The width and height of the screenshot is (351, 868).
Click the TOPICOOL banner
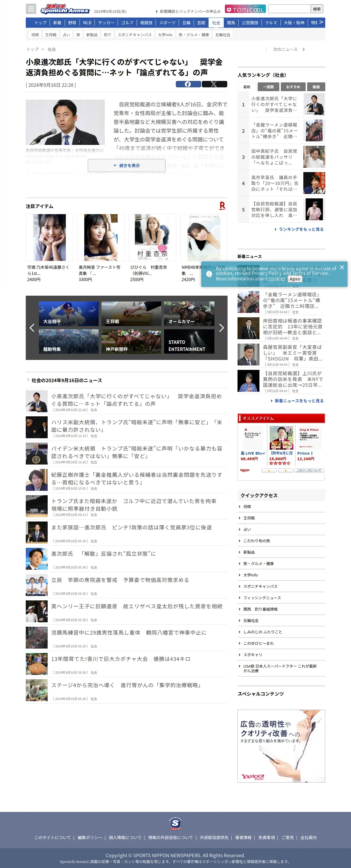pos(245,9)
